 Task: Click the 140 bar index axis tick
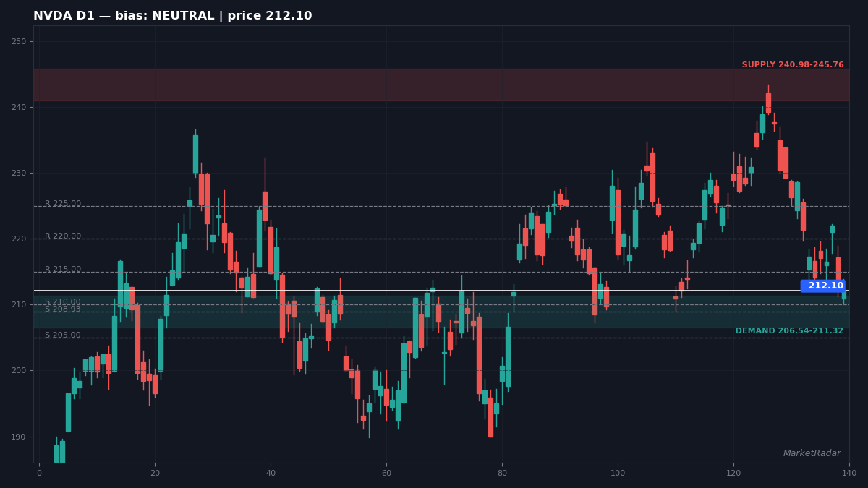pos(849,473)
